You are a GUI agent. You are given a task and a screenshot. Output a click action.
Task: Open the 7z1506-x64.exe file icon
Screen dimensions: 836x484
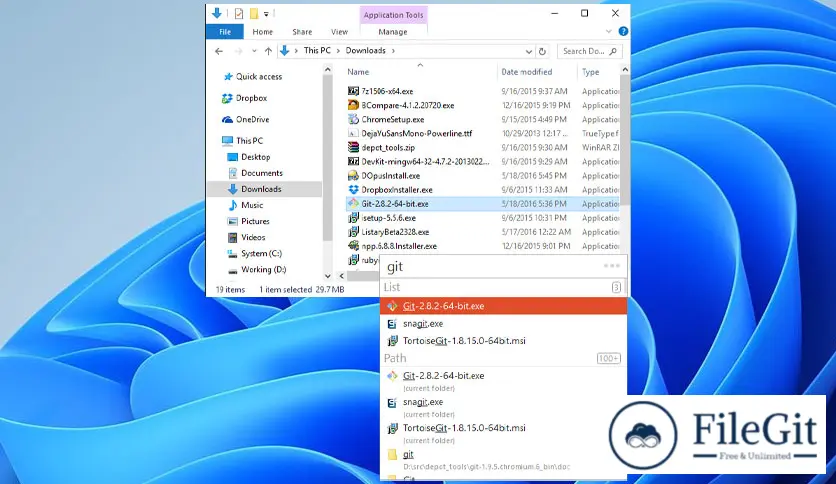(x=353, y=91)
